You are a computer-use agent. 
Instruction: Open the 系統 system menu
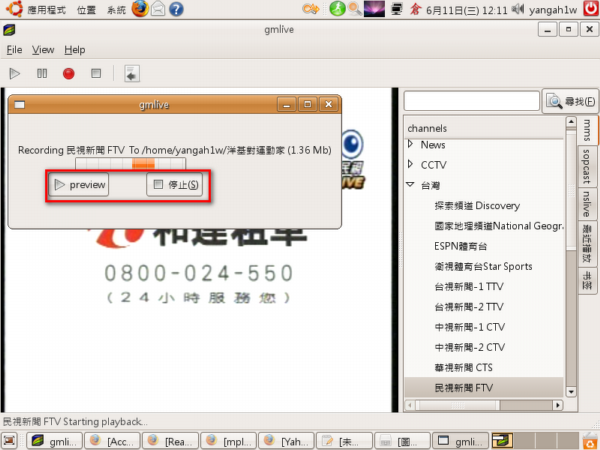(116, 10)
